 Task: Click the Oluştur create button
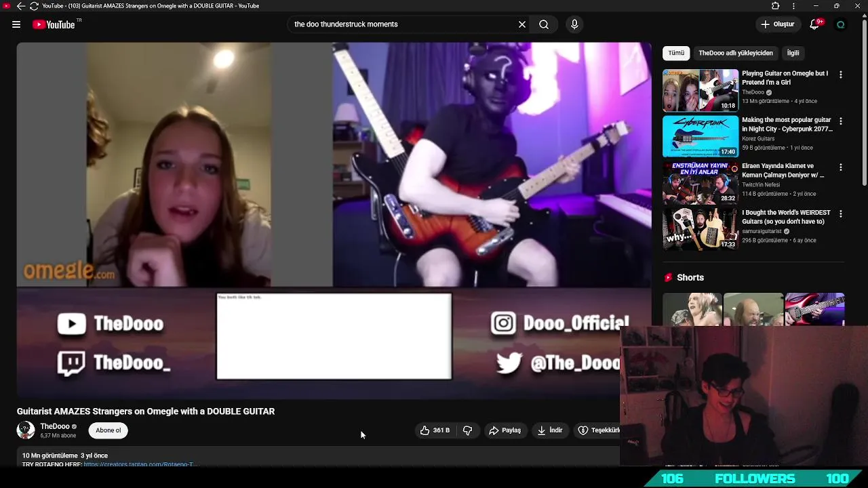pyautogui.click(x=778, y=24)
